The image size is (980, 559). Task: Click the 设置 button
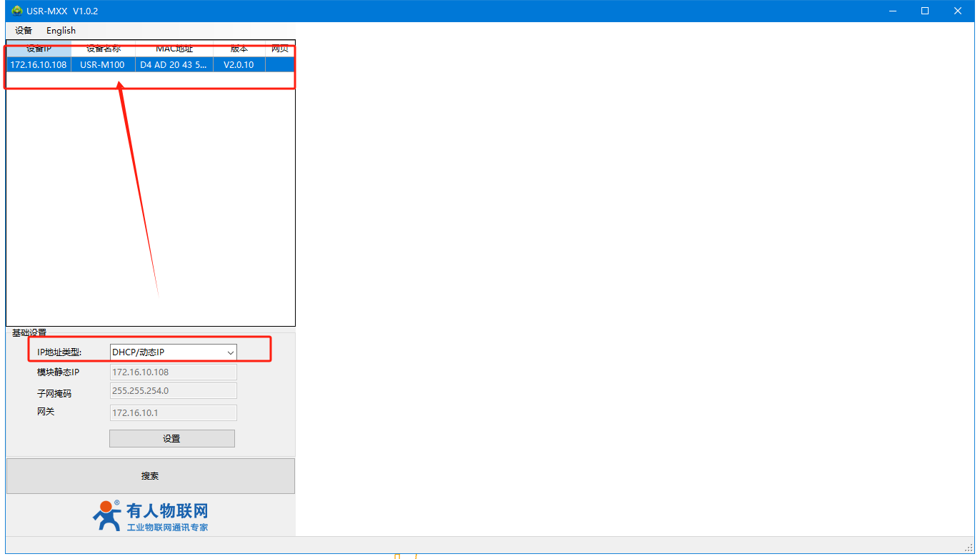coord(172,438)
